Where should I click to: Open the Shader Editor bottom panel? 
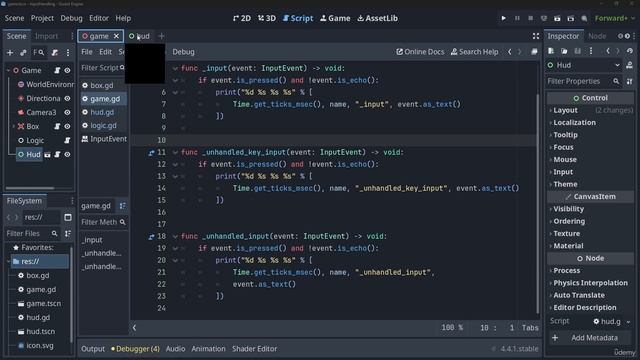(x=254, y=349)
